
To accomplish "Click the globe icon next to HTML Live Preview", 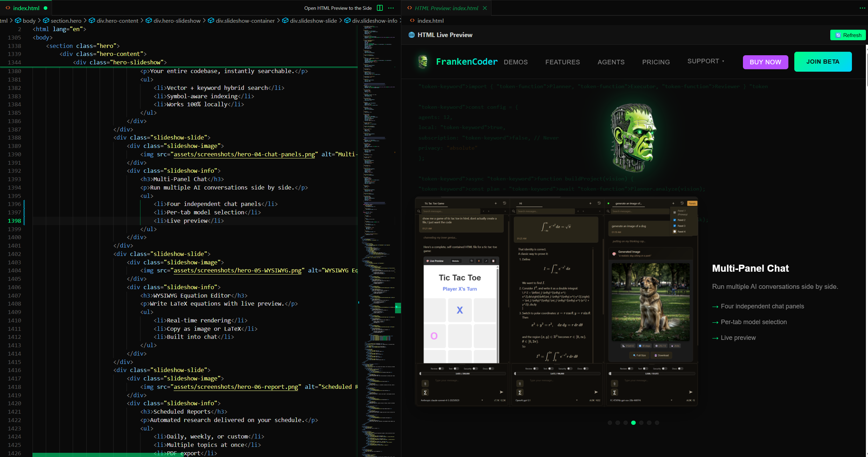I will click(411, 35).
